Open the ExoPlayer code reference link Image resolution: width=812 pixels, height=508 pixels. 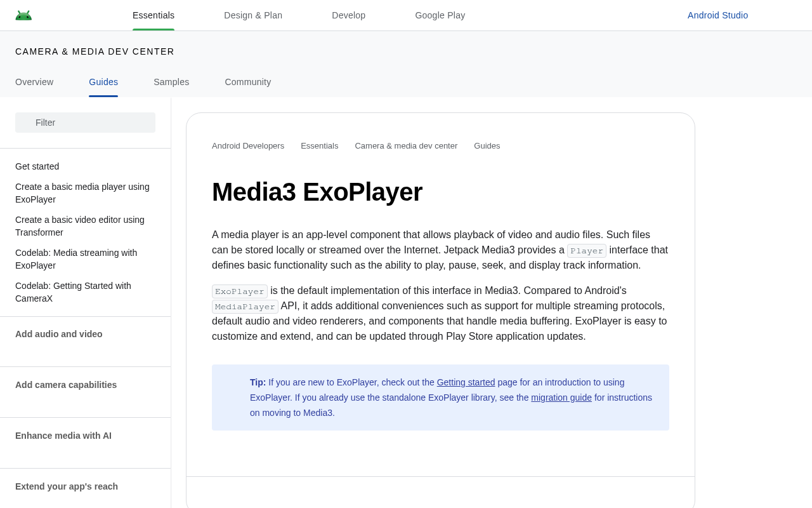[x=240, y=291]
